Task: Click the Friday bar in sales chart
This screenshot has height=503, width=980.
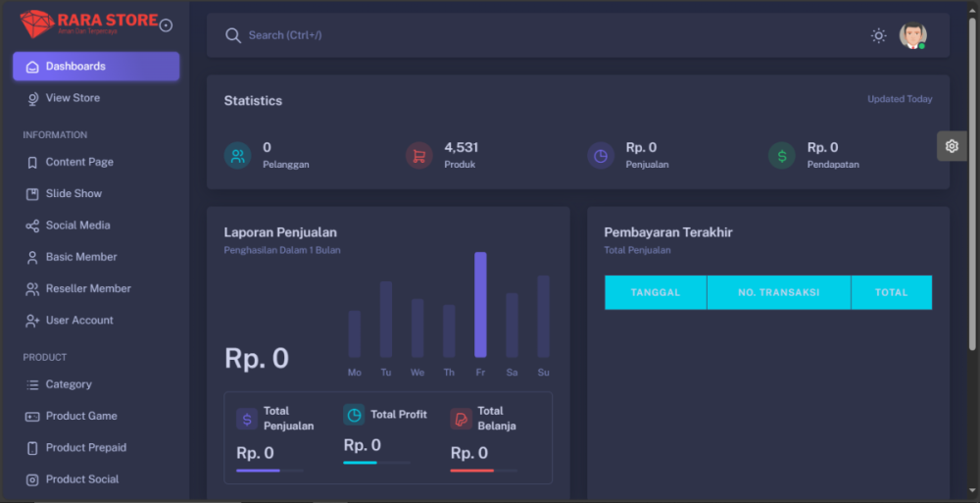Action: point(480,305)
